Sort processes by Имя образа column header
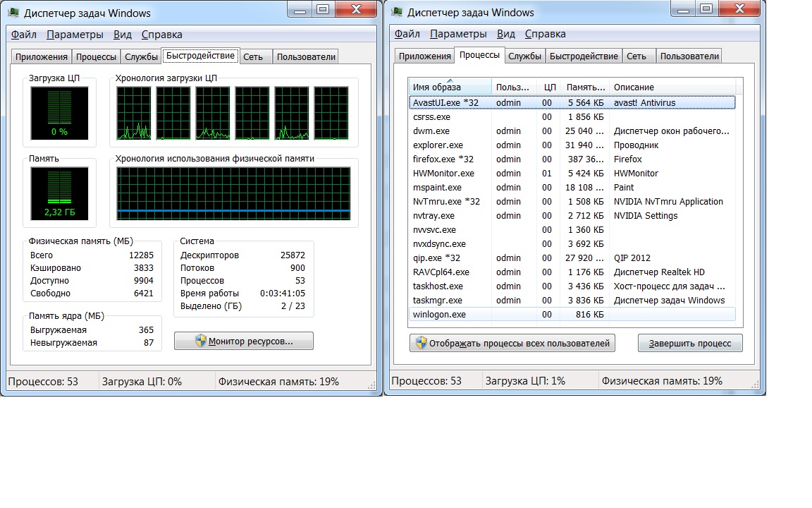This screenshot has height=508, width=812. [450, 87]
